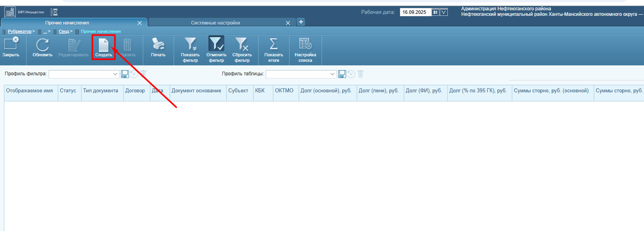
Task: Show totals with Показать итоги sigma
Action: pos(274,50)
